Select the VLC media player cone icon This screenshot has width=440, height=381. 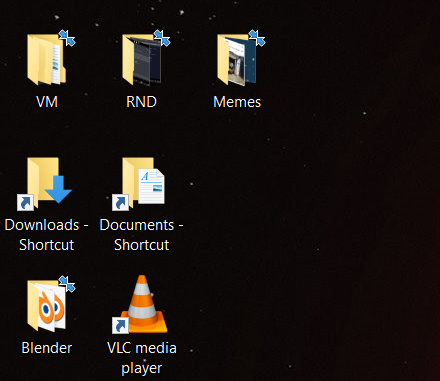(x=140, y=304)
